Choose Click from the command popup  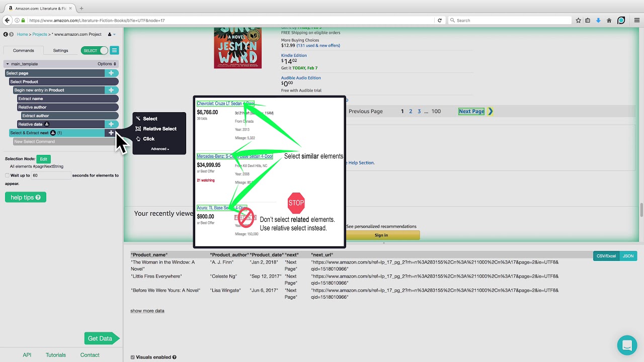(148, 139)
